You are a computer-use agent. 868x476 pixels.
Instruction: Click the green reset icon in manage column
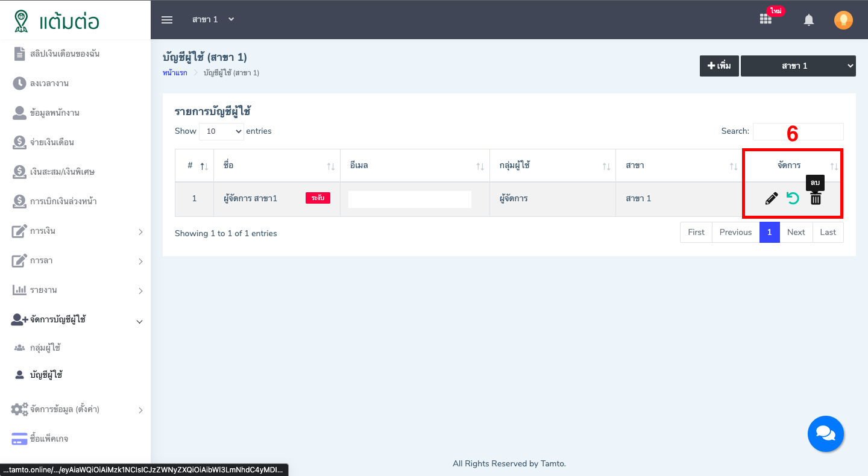(793, 198)
